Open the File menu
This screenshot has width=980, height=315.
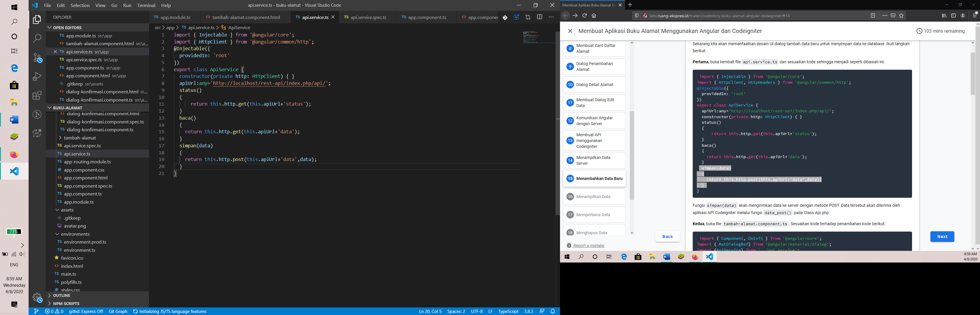[48, 5]
